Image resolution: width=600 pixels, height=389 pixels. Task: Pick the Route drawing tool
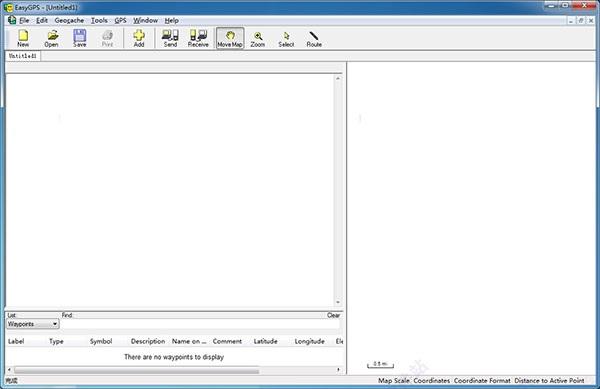[x=314, y=38]
